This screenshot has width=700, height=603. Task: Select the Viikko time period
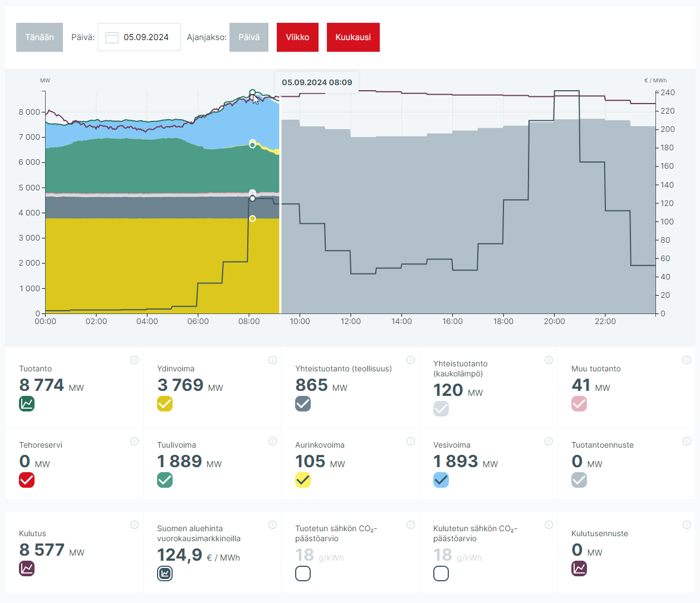pos(297,37)
